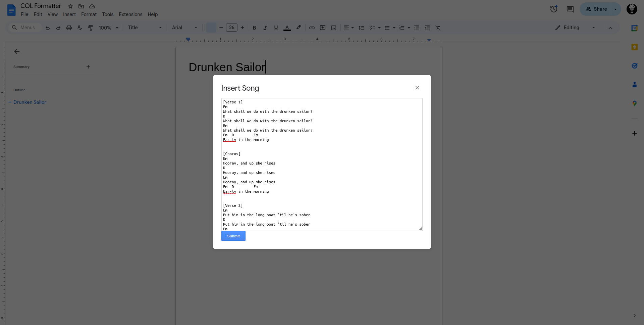Close the Insert Song dialog
The width and height of the screenshot is (644, 325).
click(417, 88)
